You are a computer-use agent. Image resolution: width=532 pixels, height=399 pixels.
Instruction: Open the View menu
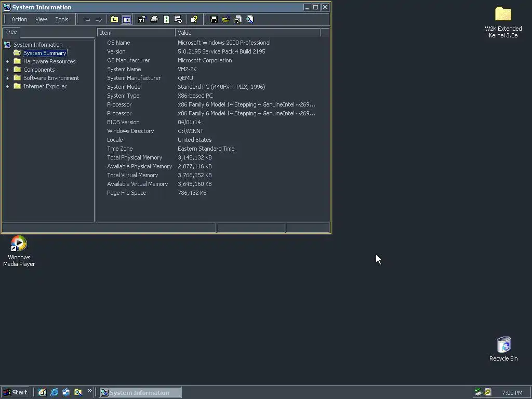(x=41, y=19)
